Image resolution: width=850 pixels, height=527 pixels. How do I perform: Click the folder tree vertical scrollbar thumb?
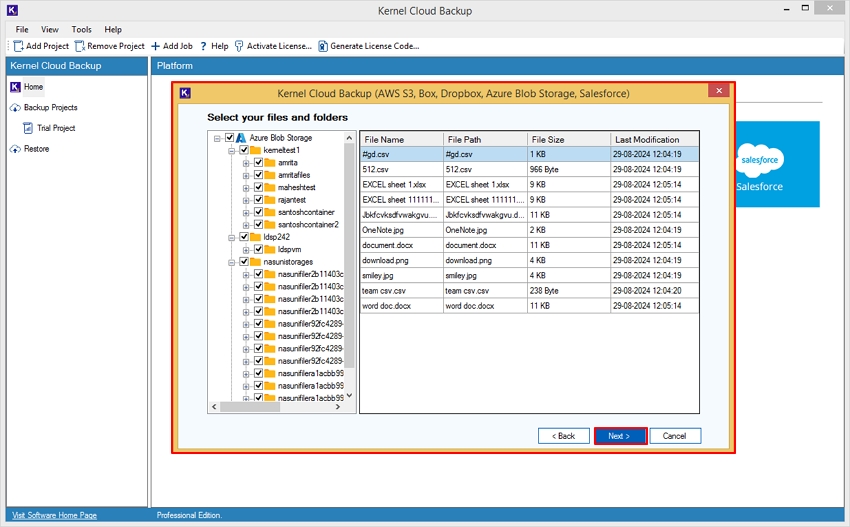350,256
